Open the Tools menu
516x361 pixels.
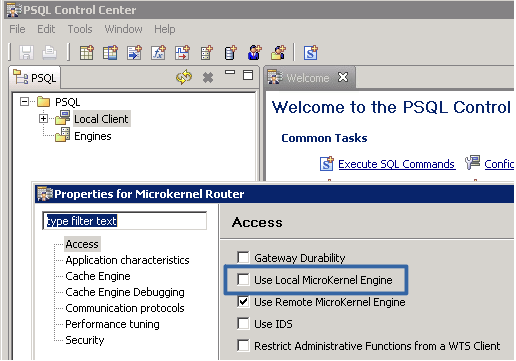(80, 29)
